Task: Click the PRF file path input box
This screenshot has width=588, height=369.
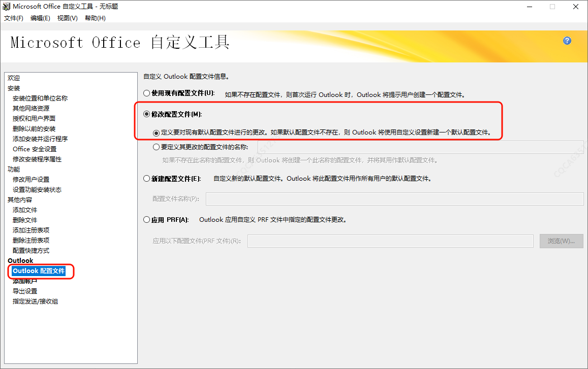Action: [x=390, y=241]
